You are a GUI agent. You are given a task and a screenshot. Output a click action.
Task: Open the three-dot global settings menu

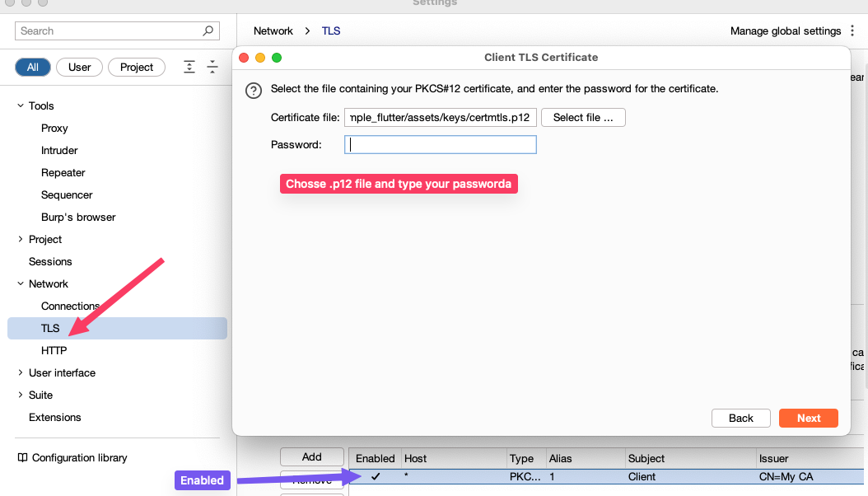[852, 31]
